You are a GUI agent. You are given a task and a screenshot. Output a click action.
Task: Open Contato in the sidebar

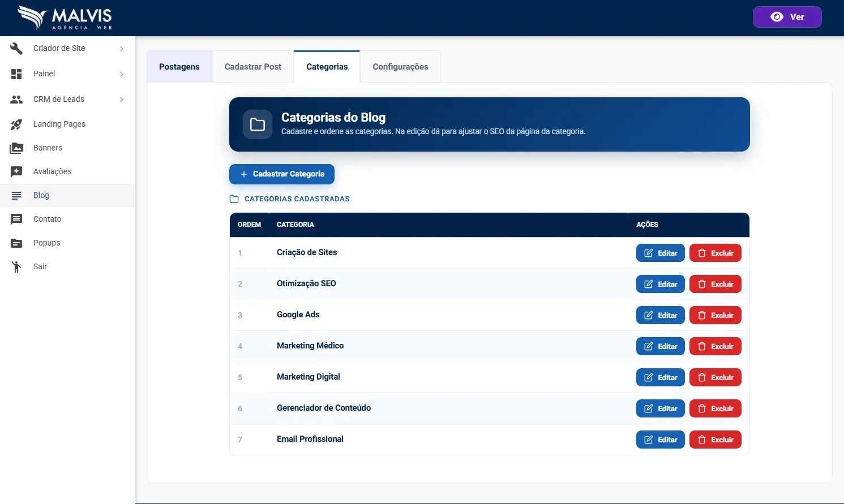[67, 219]
